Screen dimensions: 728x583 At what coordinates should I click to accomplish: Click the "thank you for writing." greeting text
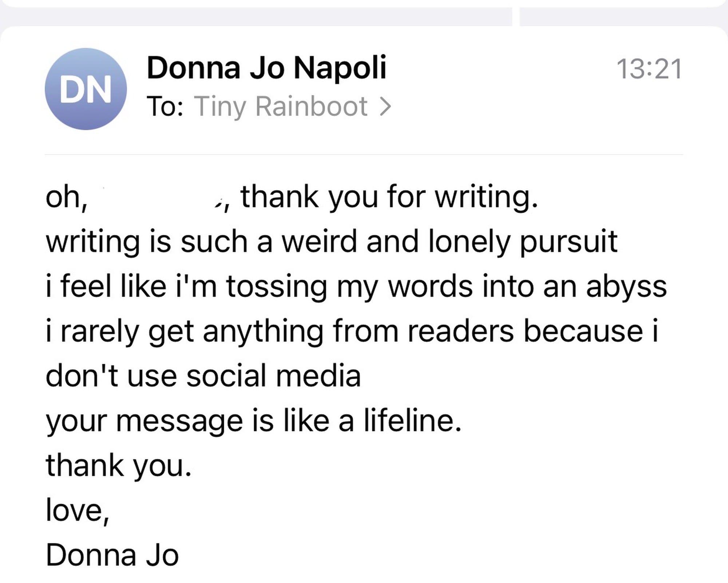(x=389, y=197)
